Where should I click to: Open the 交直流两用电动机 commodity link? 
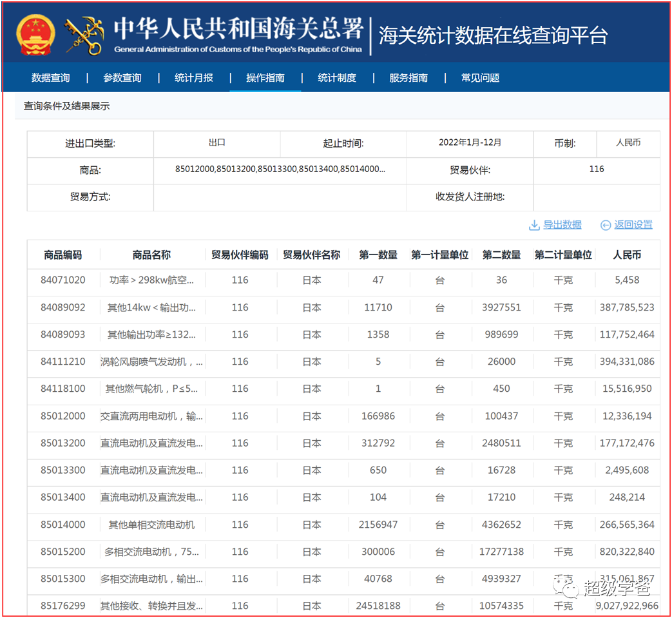click(151, 416)
